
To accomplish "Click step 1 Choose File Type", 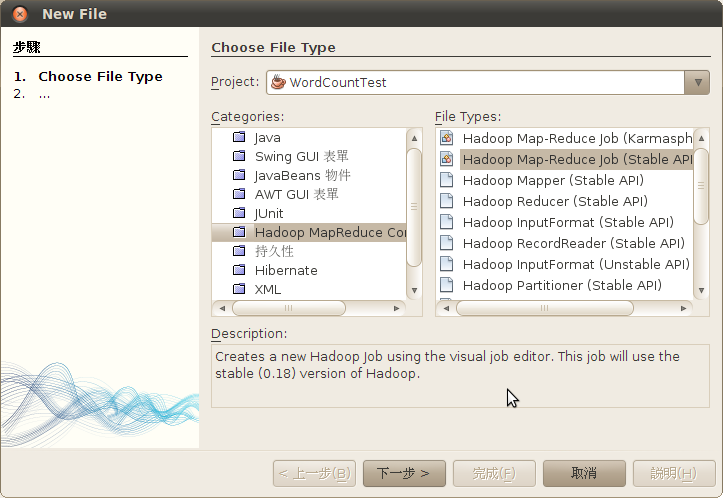I will tap(100, 76).
